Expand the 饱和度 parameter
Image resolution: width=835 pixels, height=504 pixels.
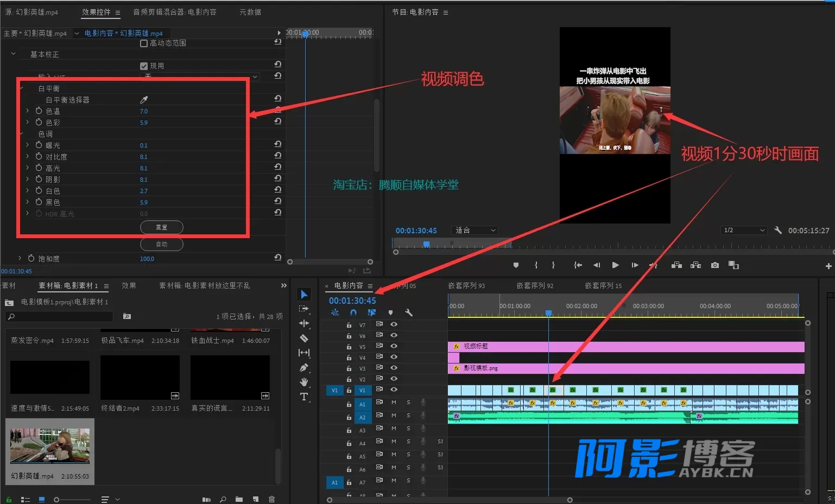coord(20,258)
